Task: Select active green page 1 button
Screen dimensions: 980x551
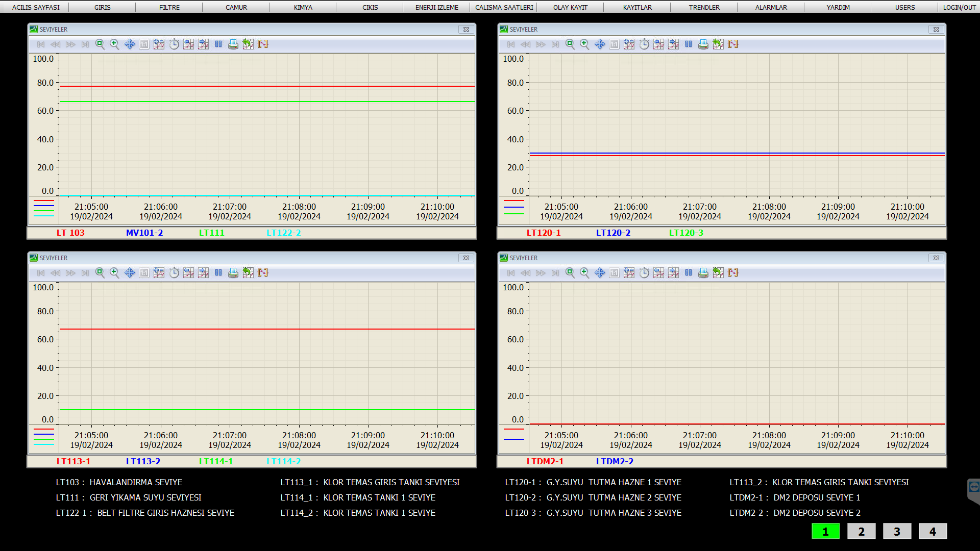Action: (825, 531)
